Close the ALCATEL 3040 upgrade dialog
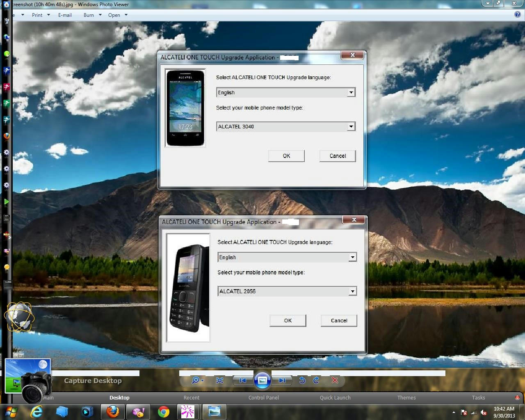Screen dimensions: 525x420 [x=352, y=55]
